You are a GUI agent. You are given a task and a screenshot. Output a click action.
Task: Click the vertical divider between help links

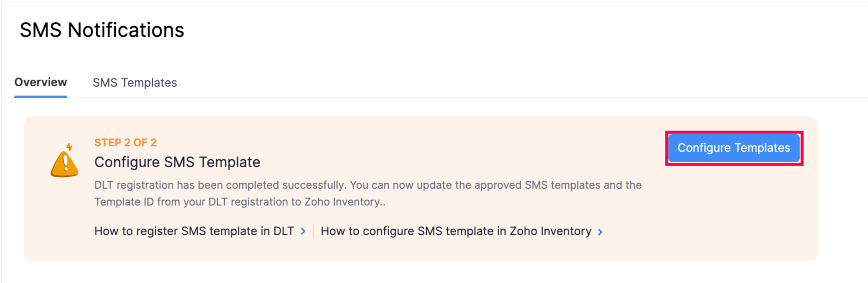click(x=313, y=231)
